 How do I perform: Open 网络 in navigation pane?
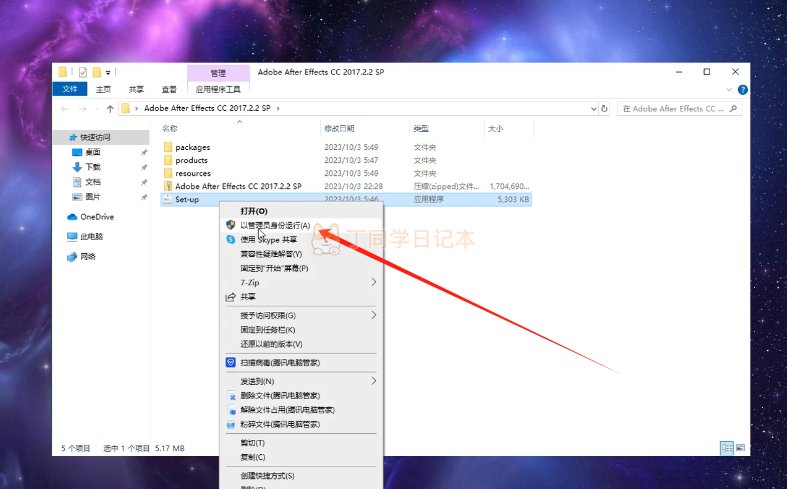pos(87,257)
